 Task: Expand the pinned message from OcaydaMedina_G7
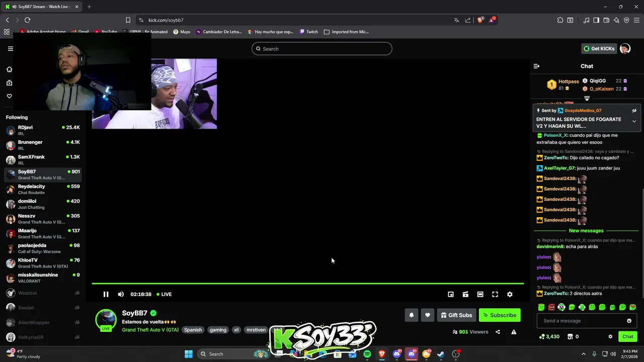click(634, 121)
